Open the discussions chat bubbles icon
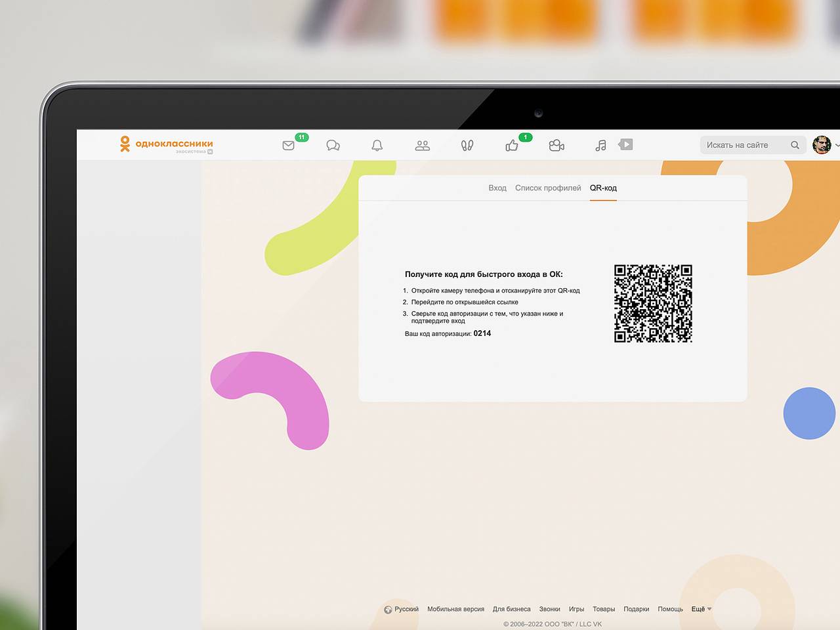The image size is (840, 630). 333,146
